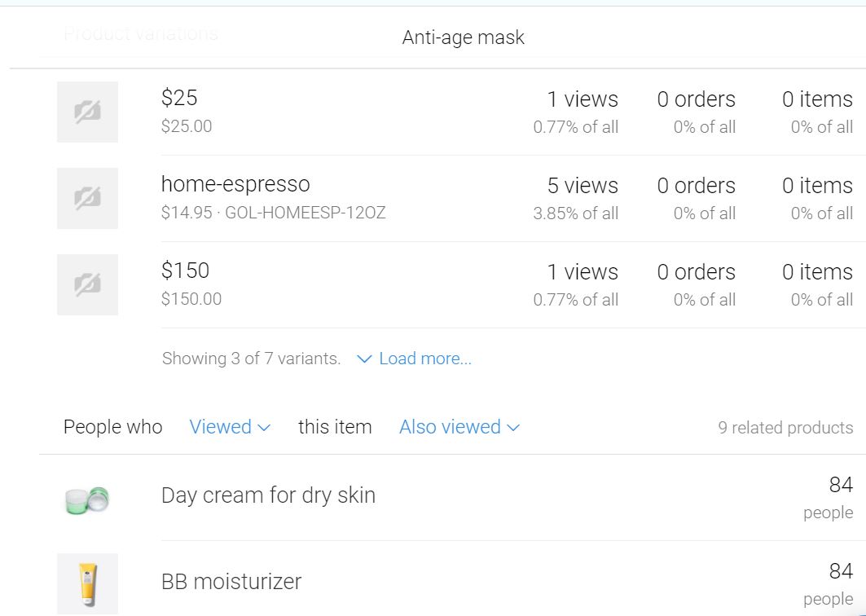Click the no-image placeholder icon for home-espresso
Viewport: 866px width, 616px height.
[x=87, y=198]
